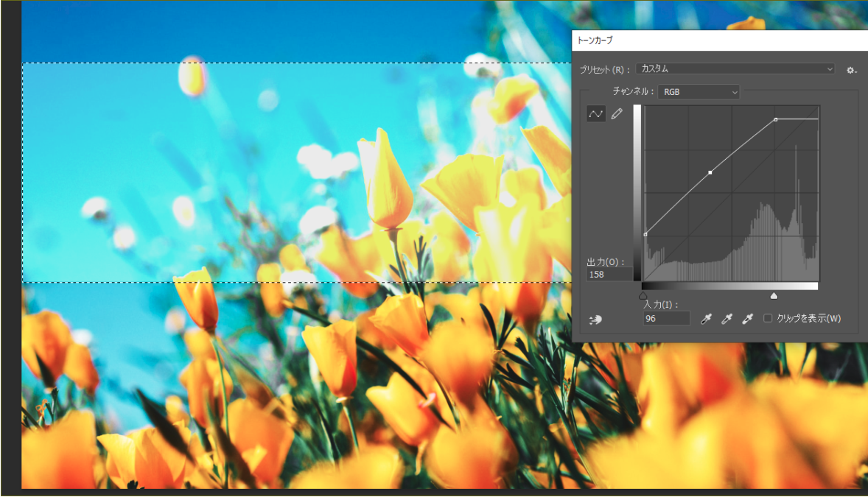Screen dimensions: 868x497
Task: Open the preset options gear menu
Action: tap(851, 70)
